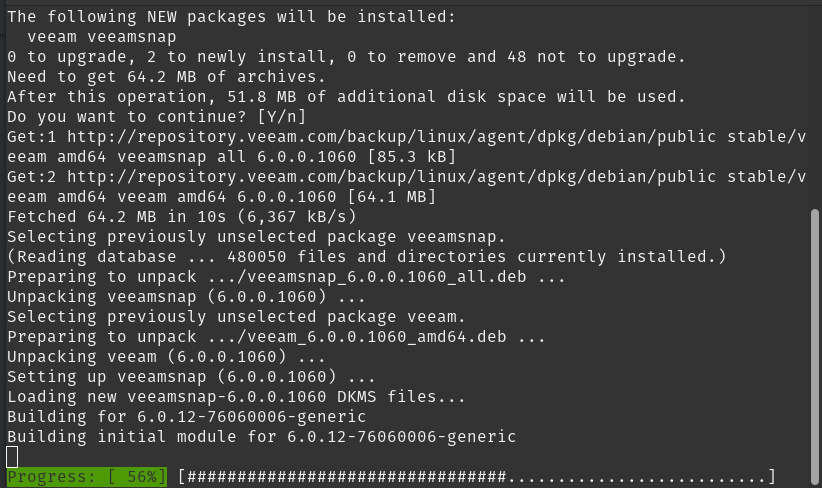Click the veeam_6.0.0.1060_amd64.deb filename
The width and height of the screenshot is (822, 488).
(x=376, y=337)
